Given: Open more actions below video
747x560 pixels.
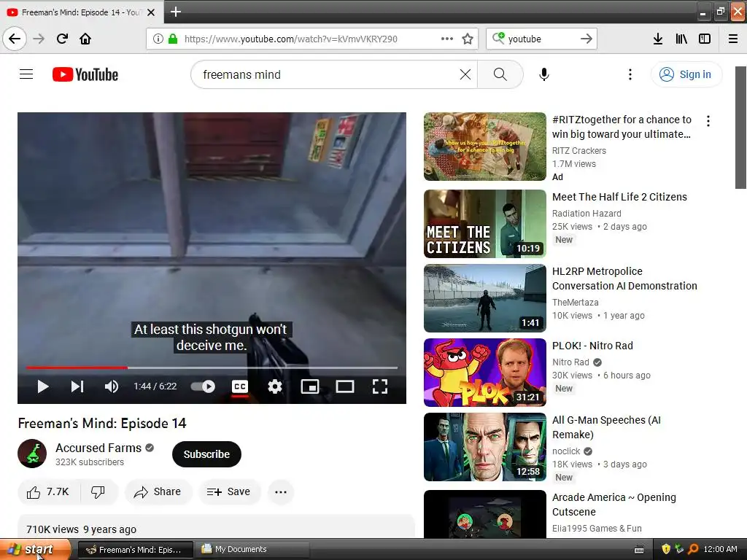Looking at the screenshot, I should click(281, 492).
